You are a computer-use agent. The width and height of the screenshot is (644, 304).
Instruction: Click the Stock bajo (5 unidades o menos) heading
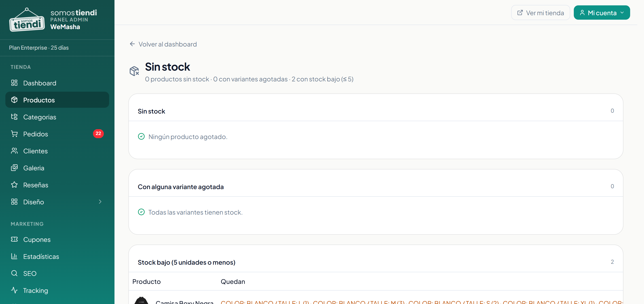click(x=186, y=262)
